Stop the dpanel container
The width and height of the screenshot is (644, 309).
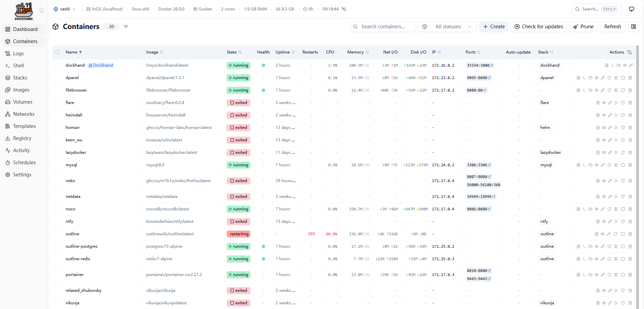[x=623, y=78]
